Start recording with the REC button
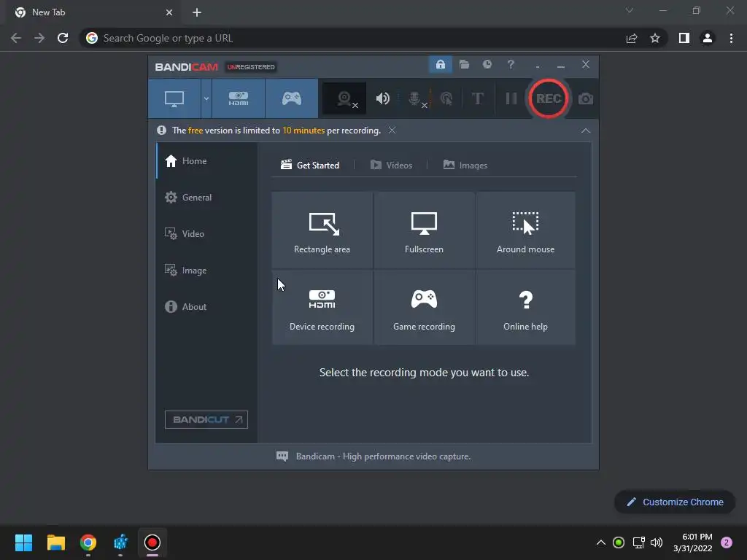 pos(549,98)
